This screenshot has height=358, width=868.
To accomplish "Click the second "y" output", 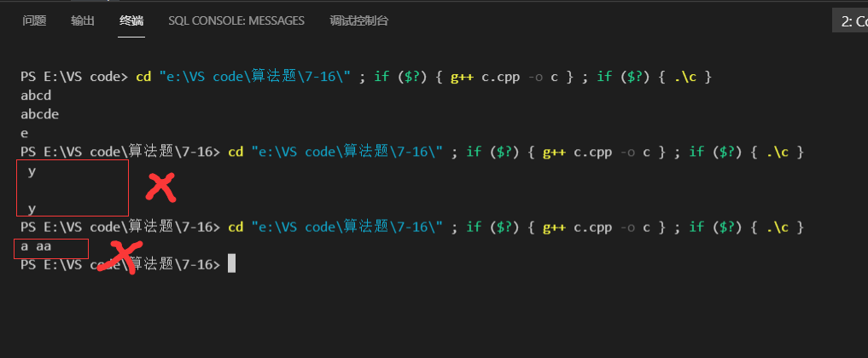I will tap(32, 208).
